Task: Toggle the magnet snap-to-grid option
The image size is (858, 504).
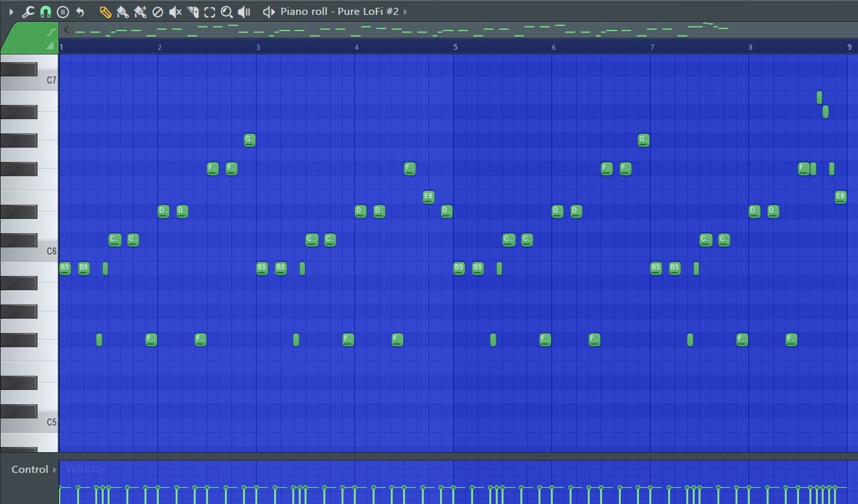Action: tap(45, 12)
